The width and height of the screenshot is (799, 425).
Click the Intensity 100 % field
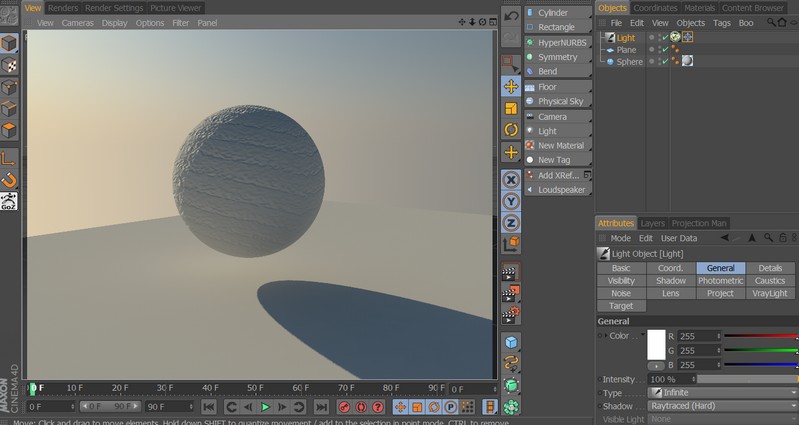click(671, 380)
